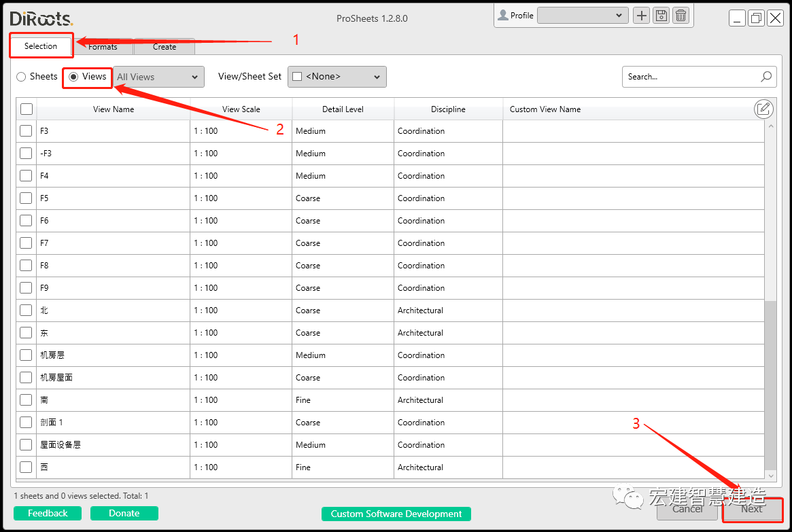
Task: Click the Cancel button
Action: 687,510
